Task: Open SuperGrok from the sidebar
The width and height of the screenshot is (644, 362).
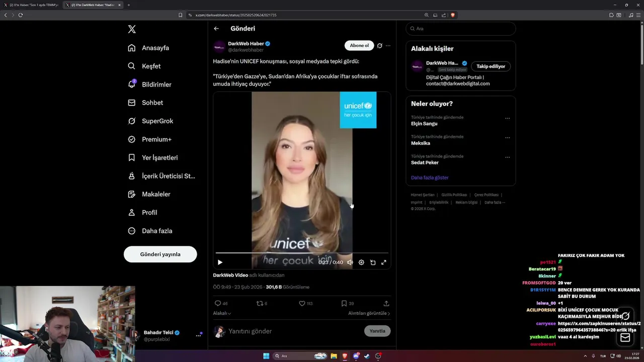Action: (150, 121)
